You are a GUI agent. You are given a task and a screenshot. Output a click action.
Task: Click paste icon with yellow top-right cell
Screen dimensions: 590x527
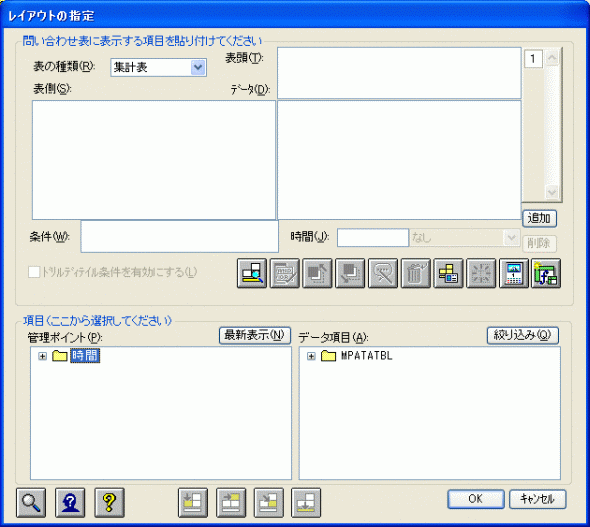pos(231,503)
